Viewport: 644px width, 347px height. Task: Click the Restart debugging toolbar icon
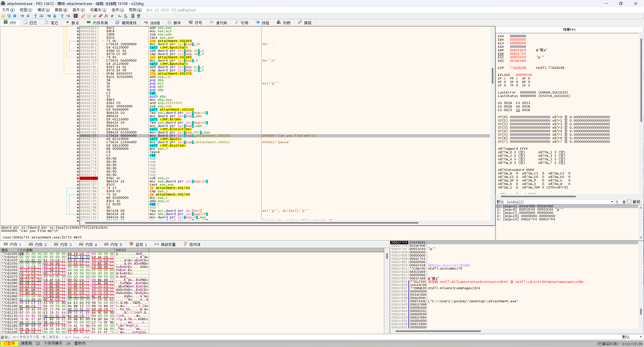[9, 16]
